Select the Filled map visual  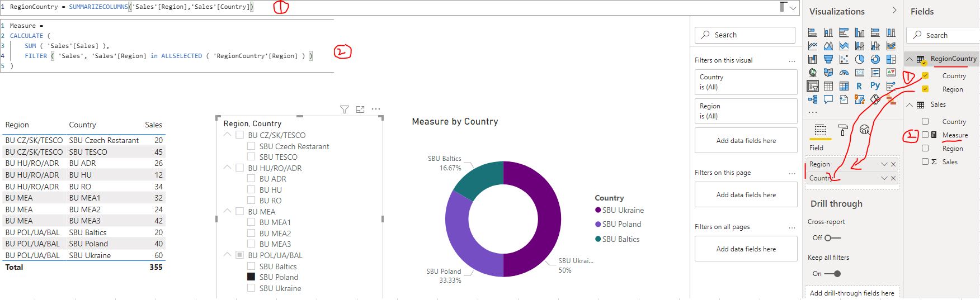pyautogui.click(x=828, y=73)
